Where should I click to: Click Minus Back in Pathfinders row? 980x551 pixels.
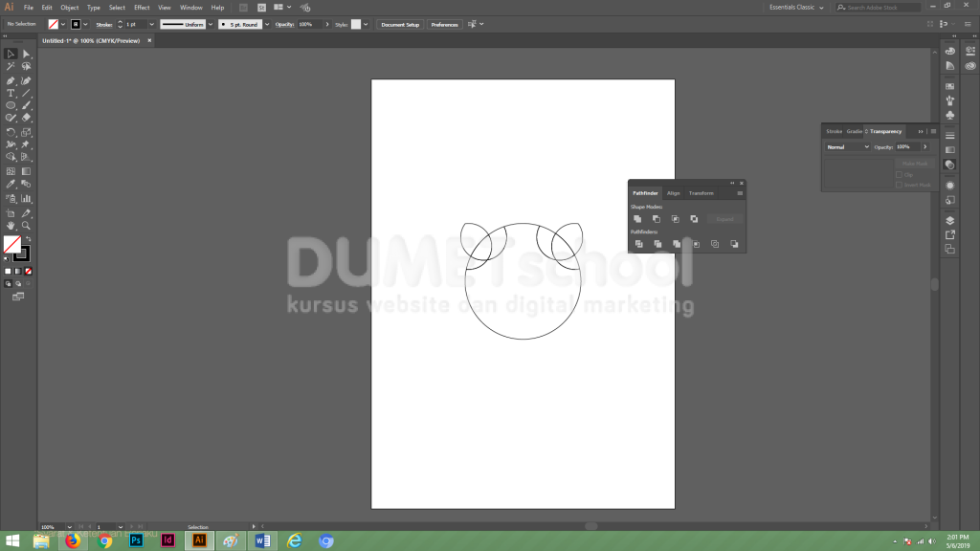pos(734,244)
